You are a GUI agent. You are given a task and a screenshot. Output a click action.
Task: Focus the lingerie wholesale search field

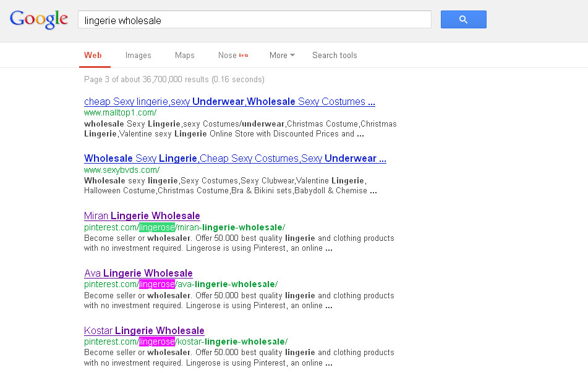255,20
